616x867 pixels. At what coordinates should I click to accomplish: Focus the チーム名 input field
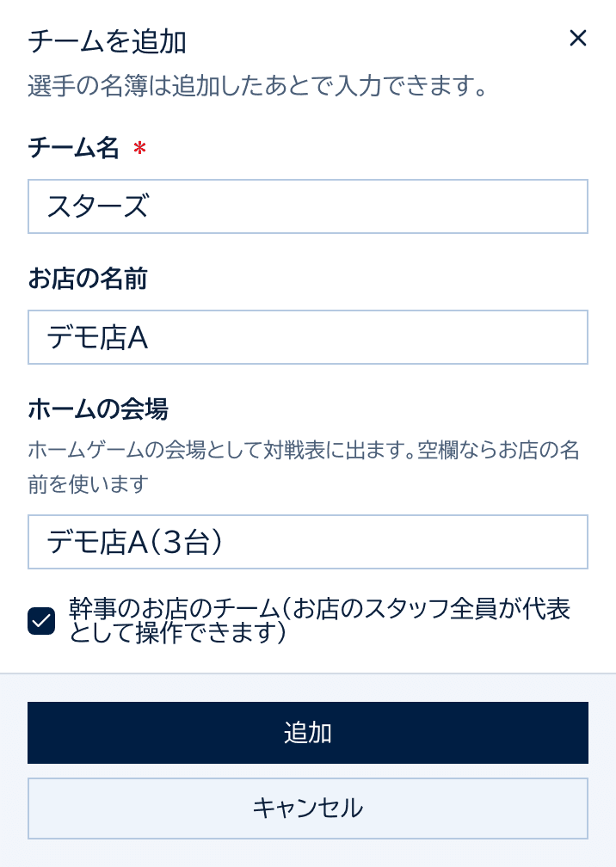pyautogui.click(x=308, y=206)
